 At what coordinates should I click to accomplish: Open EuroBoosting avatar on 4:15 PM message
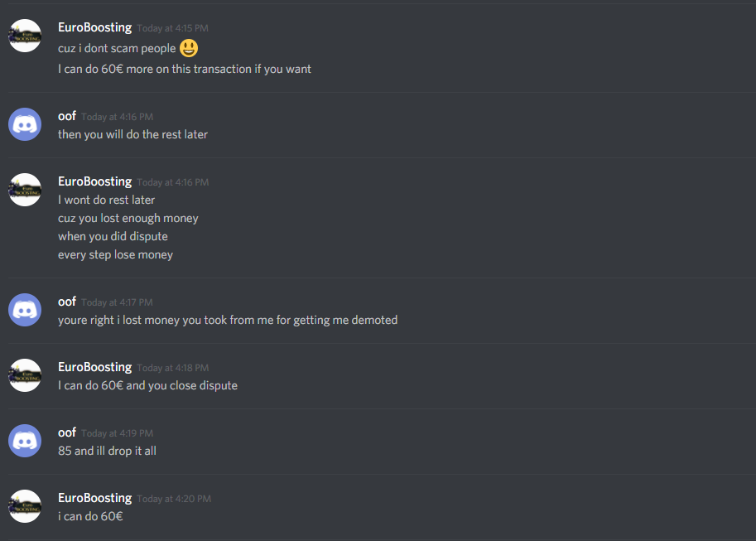[x=25, y=36]
